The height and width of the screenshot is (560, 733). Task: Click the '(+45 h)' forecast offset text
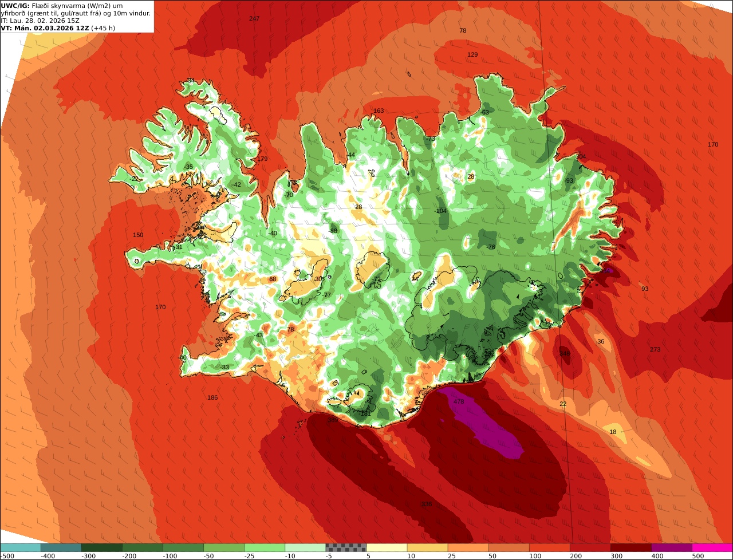click(103, 28)
